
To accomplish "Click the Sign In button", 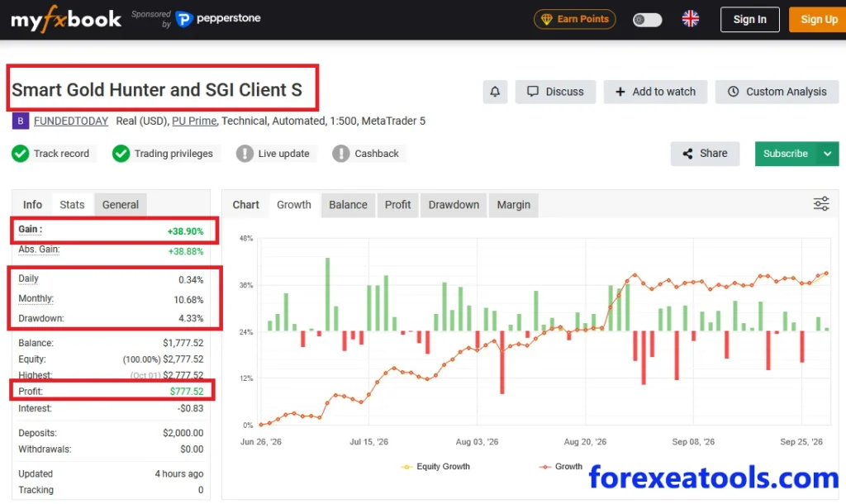I will (x=750, y=20).
